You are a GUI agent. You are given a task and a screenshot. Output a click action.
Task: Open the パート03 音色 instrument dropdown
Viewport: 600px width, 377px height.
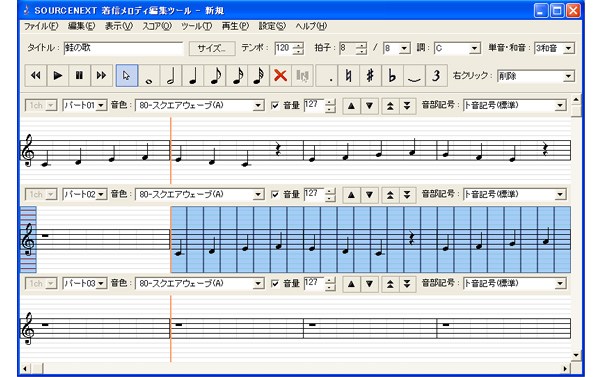pos(258,283)
